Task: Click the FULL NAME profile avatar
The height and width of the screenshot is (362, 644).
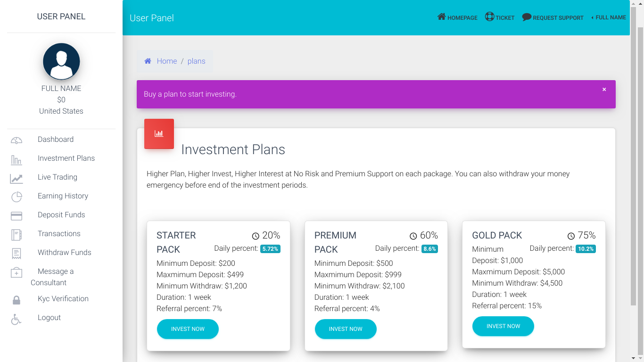Action: tap(61, 61)
